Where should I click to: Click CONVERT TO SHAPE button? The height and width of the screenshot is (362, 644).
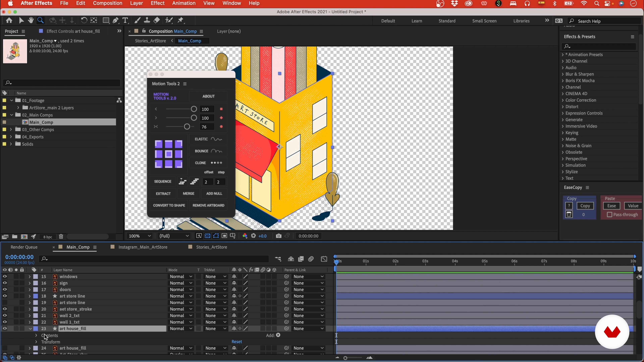(169, 205)
